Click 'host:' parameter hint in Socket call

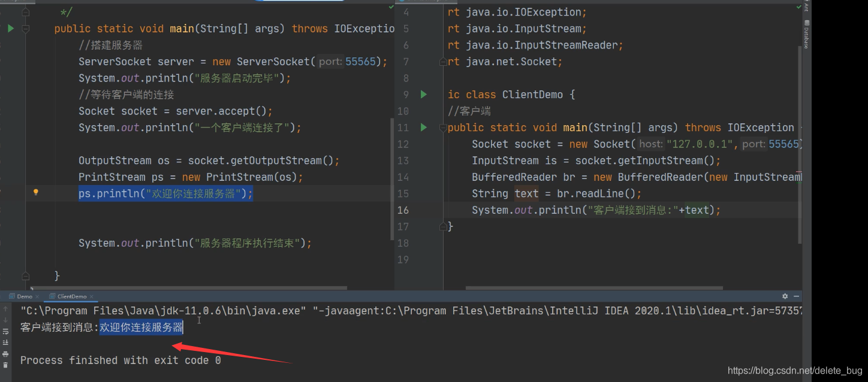tap(651, 144)
